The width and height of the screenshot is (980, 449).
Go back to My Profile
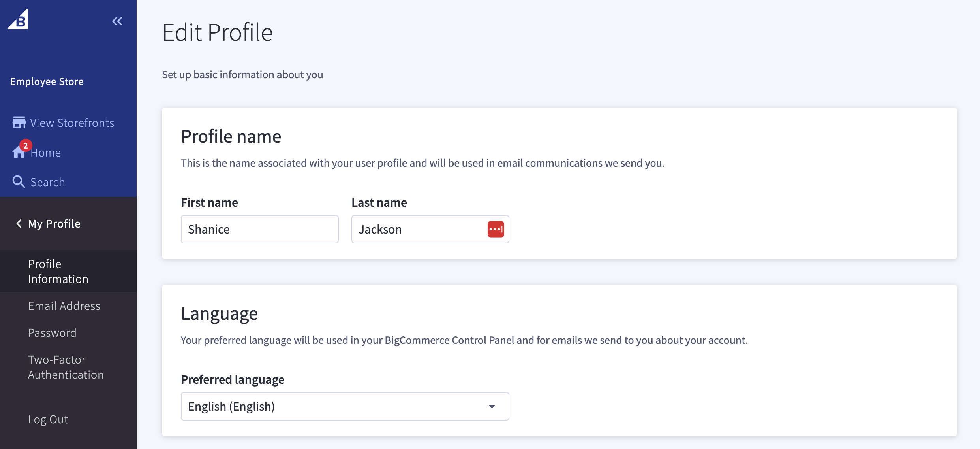[54, 223]
